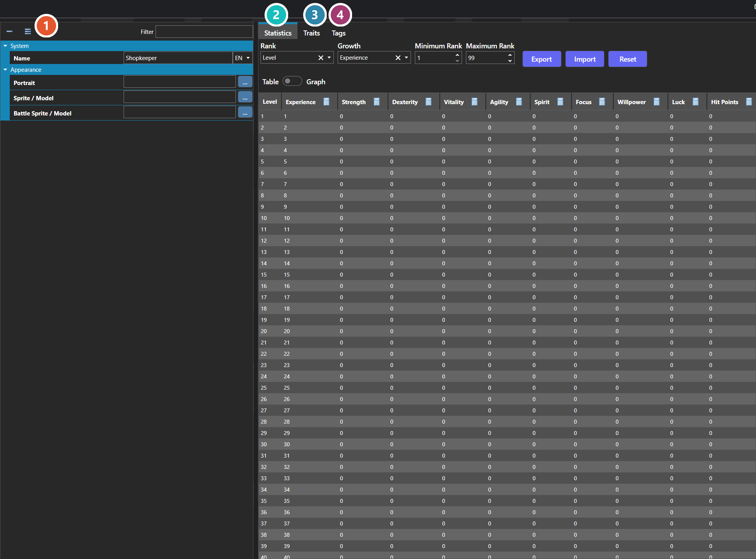
Task: Open calculator icon for Dexterity column
Action: pos(428,102)
